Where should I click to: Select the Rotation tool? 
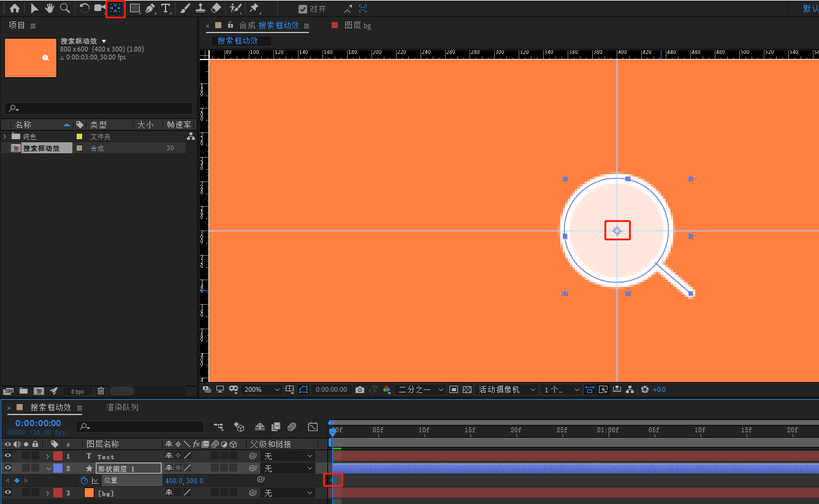point(85,9)
